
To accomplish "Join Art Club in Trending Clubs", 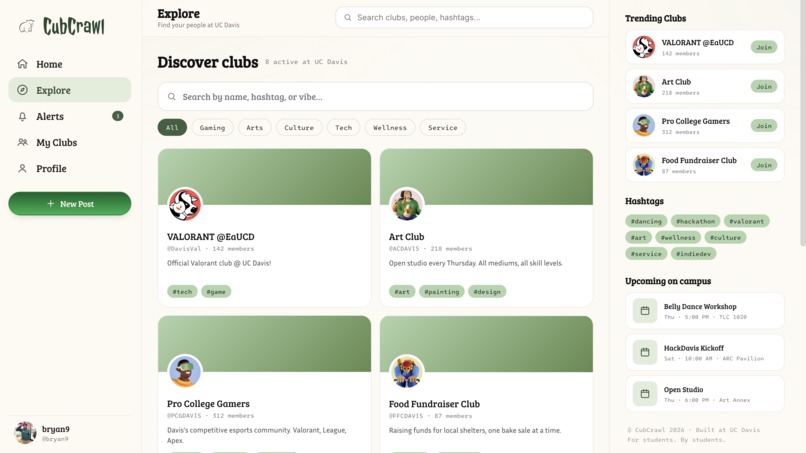I will pyautogui.click(x=764, y=86).
